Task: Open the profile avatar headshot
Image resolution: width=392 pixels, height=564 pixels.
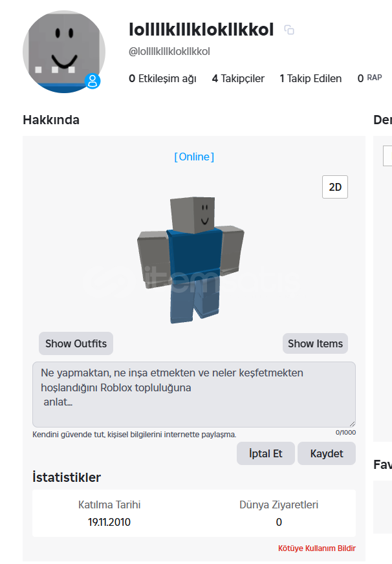Action: pos(64,52)
